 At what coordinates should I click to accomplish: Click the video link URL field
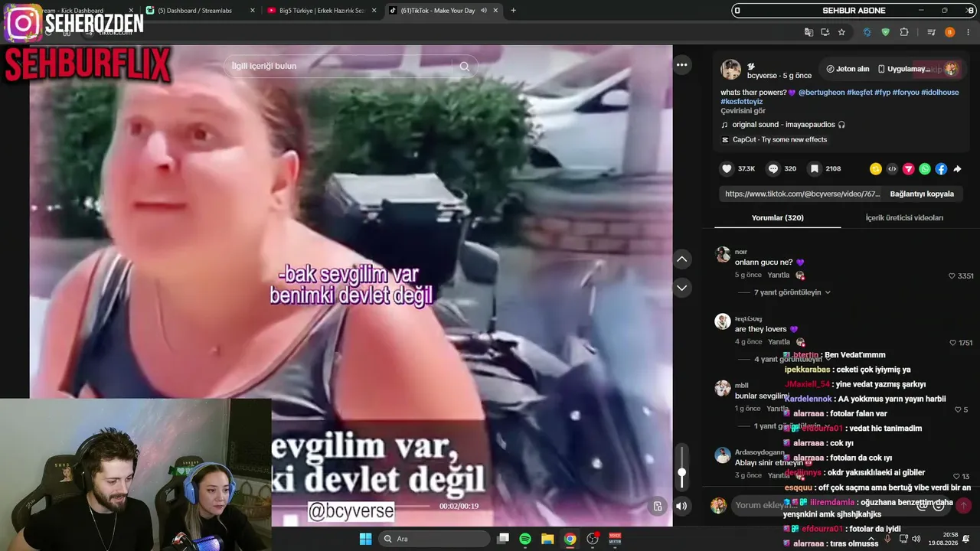[802, 194]
